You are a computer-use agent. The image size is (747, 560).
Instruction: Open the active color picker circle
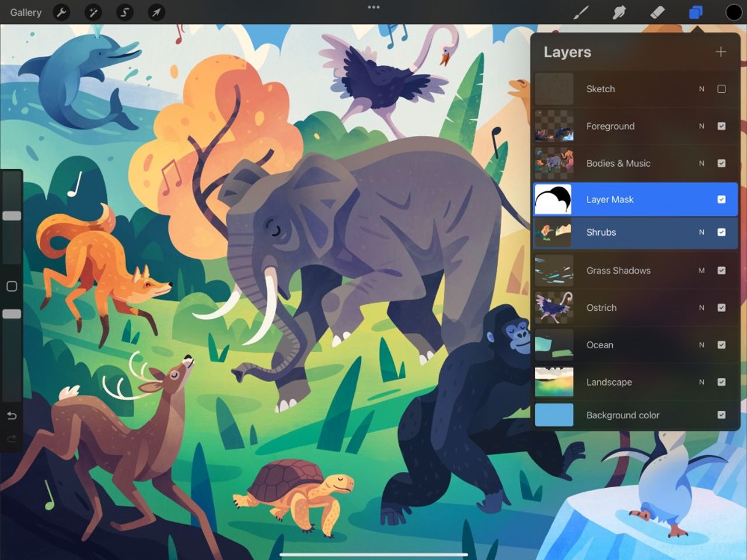pos(734,12)
